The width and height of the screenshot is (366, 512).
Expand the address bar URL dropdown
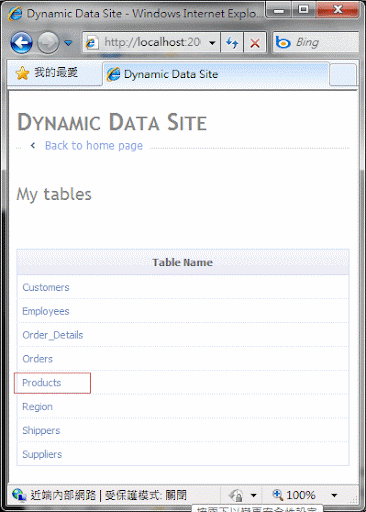[212, 43]
